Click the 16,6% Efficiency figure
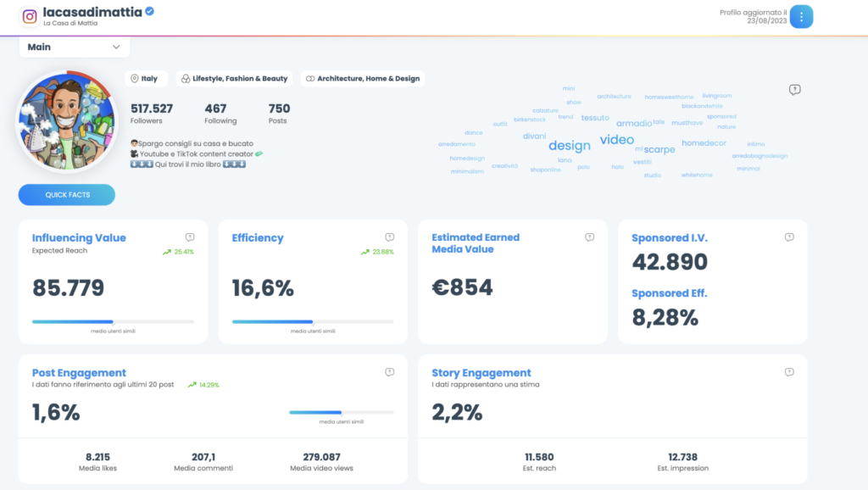Image resolution: width=868 pixels, height=490 pixels. tap(263, 288)
